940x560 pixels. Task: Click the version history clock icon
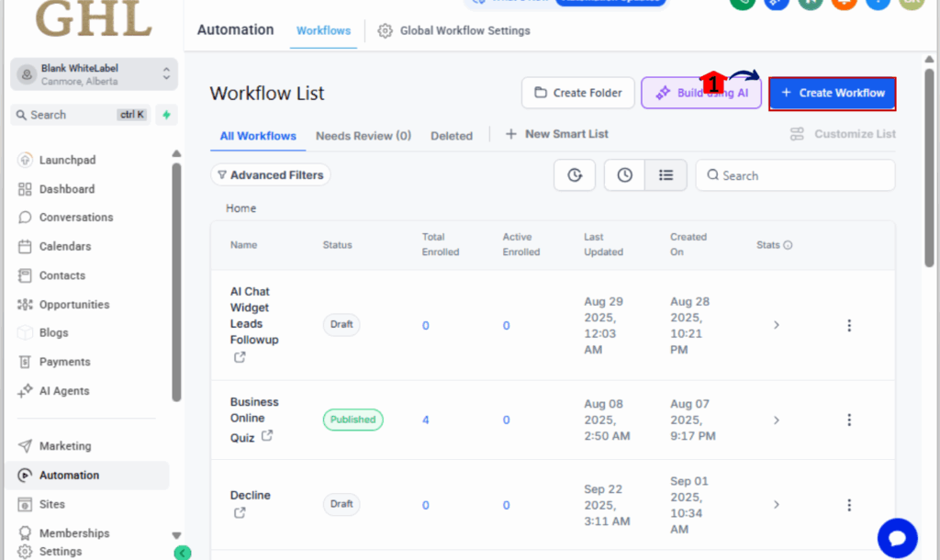coord(574,174)
